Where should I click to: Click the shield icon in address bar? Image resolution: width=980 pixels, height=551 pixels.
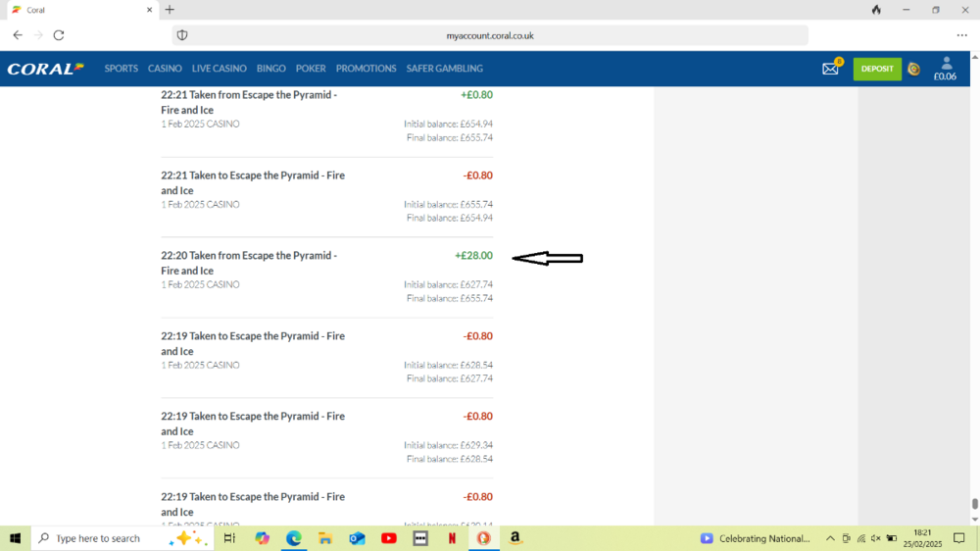(x=181, y=35)
